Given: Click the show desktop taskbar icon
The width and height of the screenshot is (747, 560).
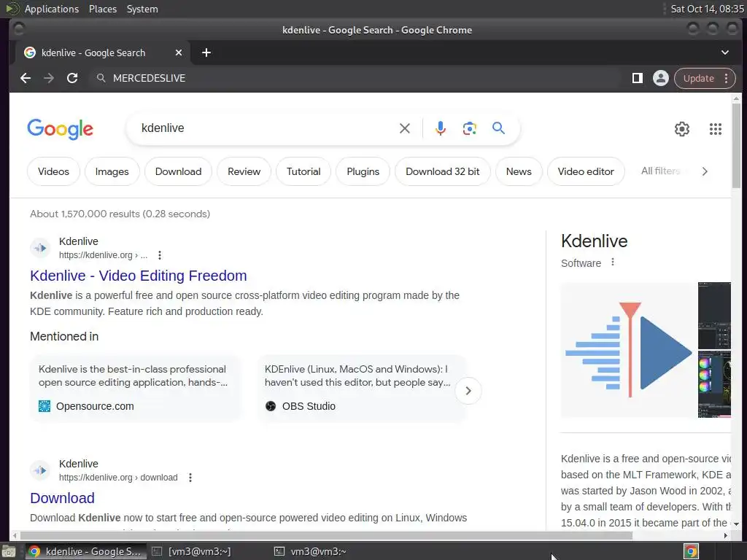Looking at the screenshot, I should pyautogui.click(x=9, y=551).
